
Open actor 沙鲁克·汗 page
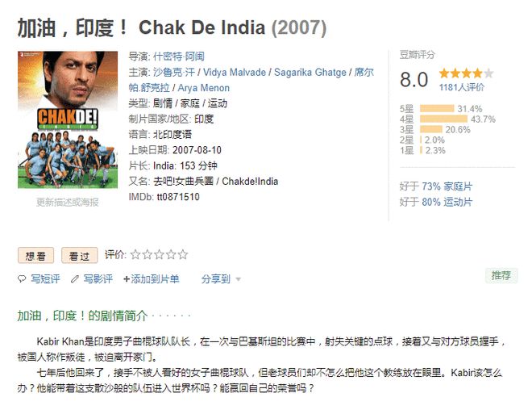point(174,72)
